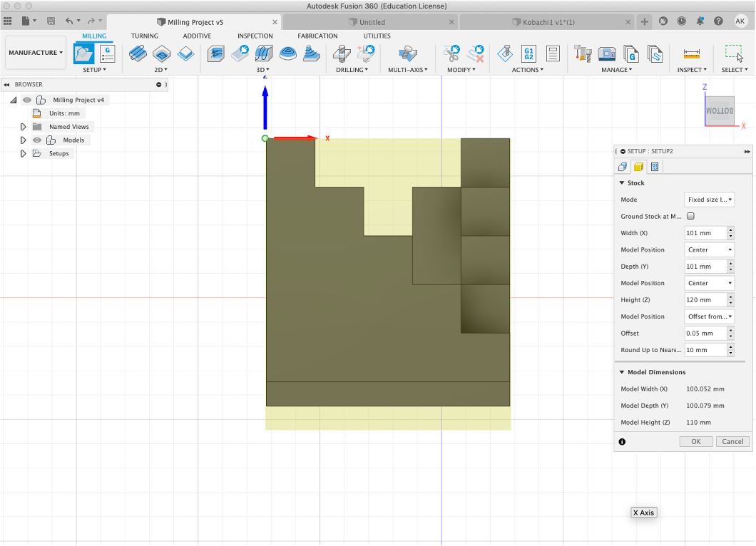Viewport: 756px width, 546px height.
Task: Open the Tool Library icon
Action: (x=583, y=53)
